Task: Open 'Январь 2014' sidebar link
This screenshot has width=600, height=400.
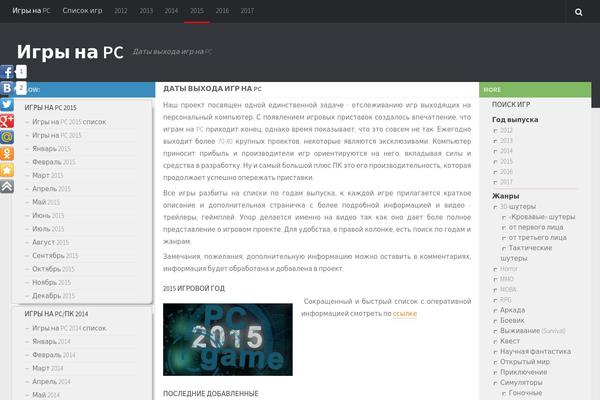Action: click(51, 341)
